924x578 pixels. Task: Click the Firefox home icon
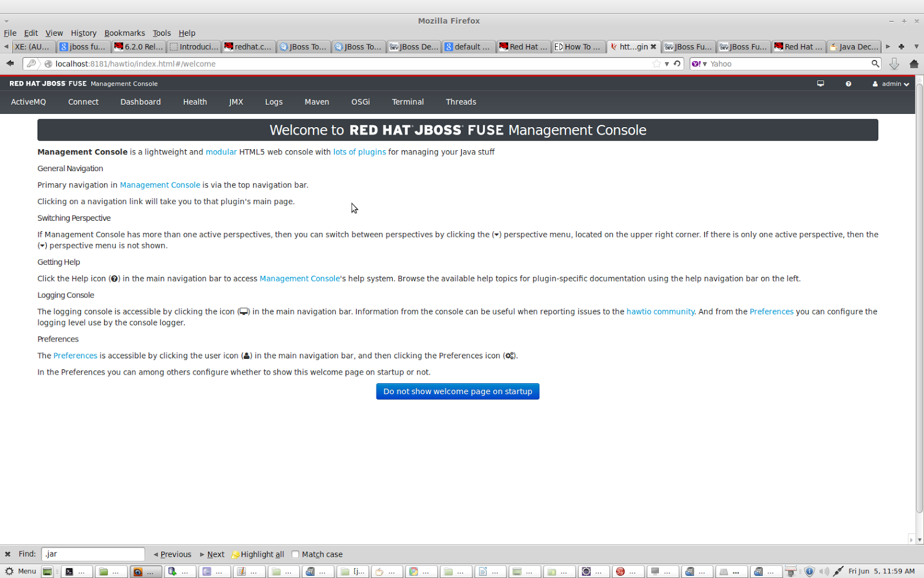pyautogui.click(x=914, y=64)
